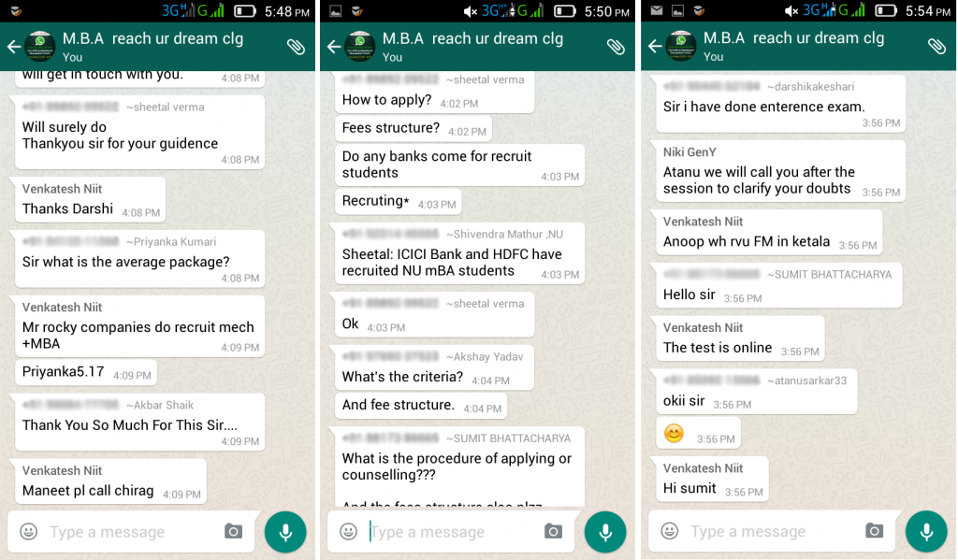Select the 'The test is online' message
Viewport: 958px width, 560px height.
pyautogui.click(x=741, y=338)
